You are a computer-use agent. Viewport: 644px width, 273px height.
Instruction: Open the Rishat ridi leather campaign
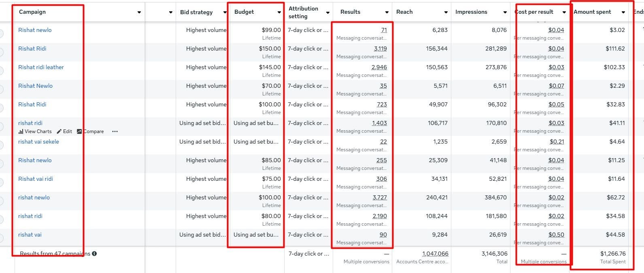click(x=41, y=67)
